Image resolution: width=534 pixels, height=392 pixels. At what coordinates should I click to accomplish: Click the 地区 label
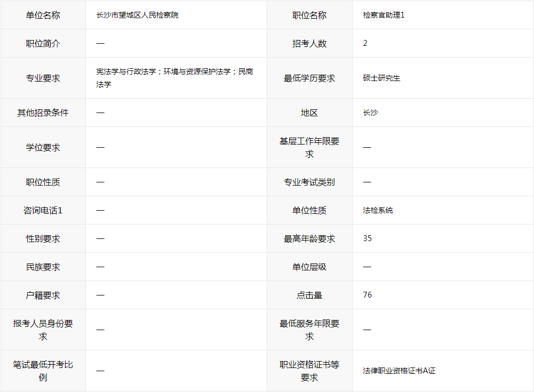point(309,113)
